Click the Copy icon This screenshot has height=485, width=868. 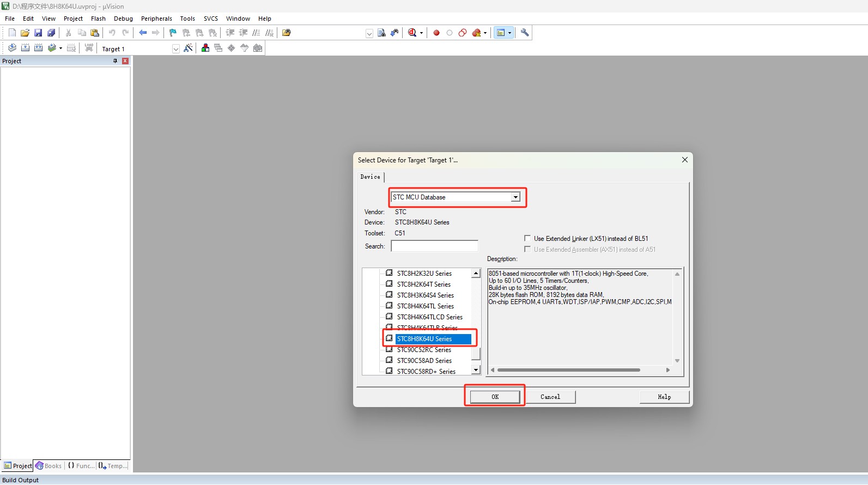(x=82, y=33)
